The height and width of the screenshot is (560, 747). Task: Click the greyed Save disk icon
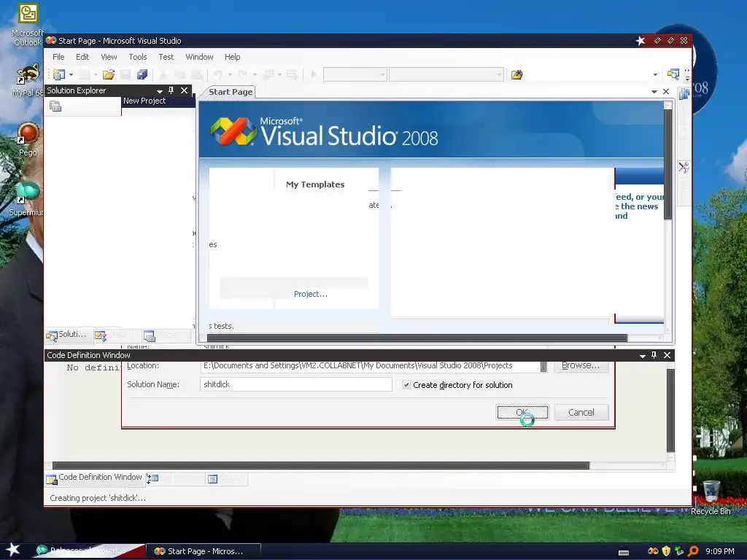point(125,74)
